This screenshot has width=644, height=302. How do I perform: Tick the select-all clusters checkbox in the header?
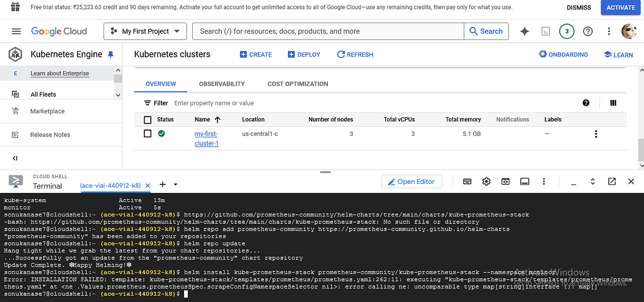click(x=148, y=119)
